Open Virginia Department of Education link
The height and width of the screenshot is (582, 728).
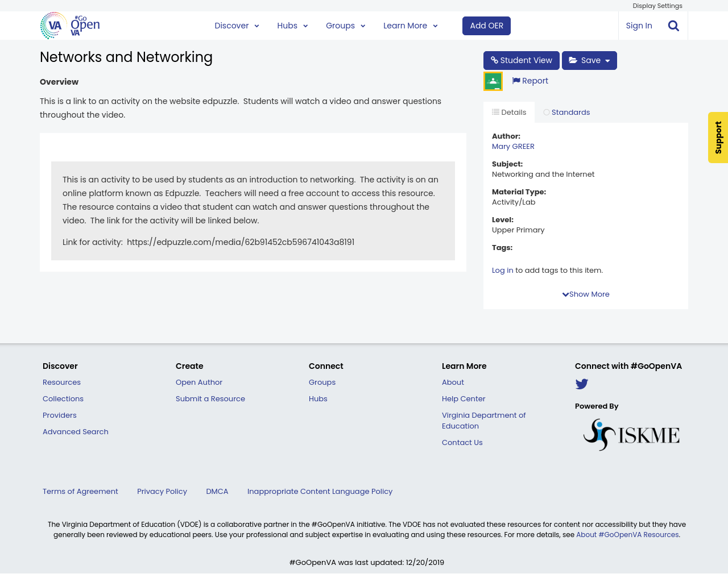coord(484,421)
